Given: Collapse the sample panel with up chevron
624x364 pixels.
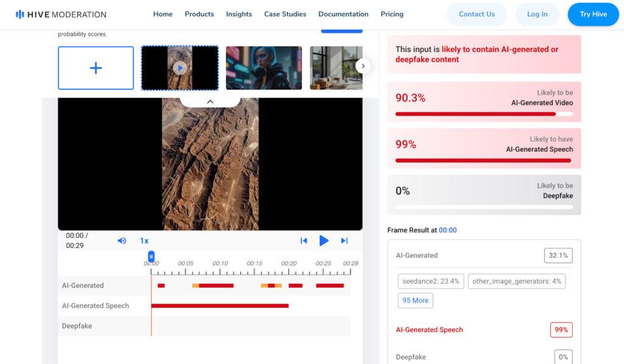Looking at the screenshot, I should point(210,102).
